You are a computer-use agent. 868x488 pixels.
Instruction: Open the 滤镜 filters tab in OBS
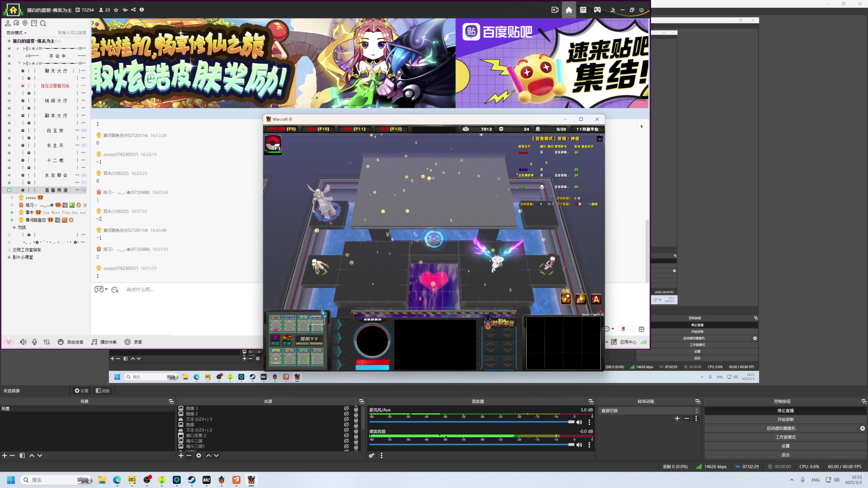click(x=102, y=391)
